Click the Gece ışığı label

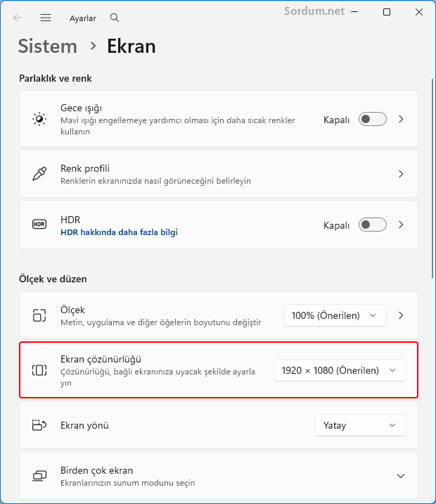tap(82, 108)
